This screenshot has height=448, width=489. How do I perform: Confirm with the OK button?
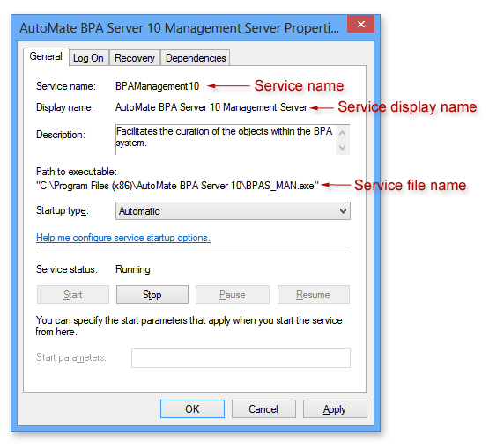click(192, 409)
